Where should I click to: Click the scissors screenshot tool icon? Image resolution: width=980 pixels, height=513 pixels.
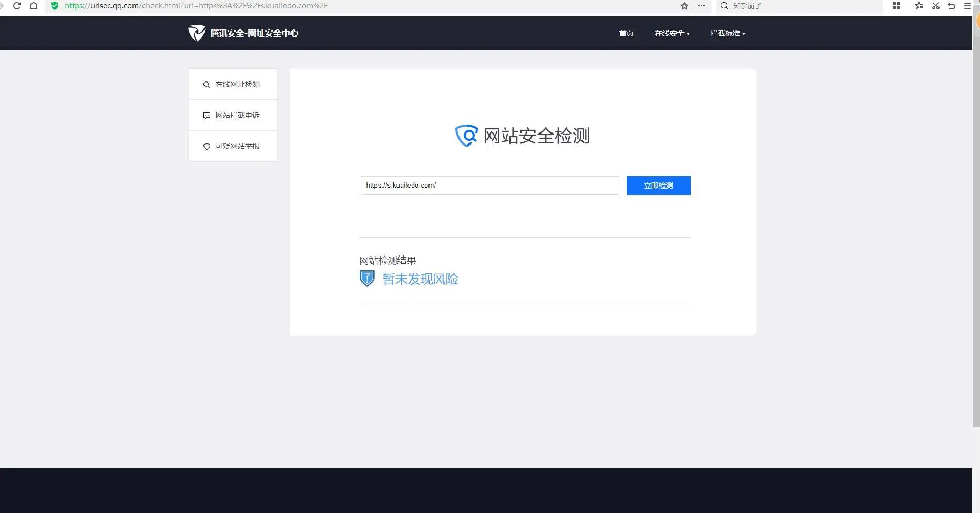pos(936,6)
